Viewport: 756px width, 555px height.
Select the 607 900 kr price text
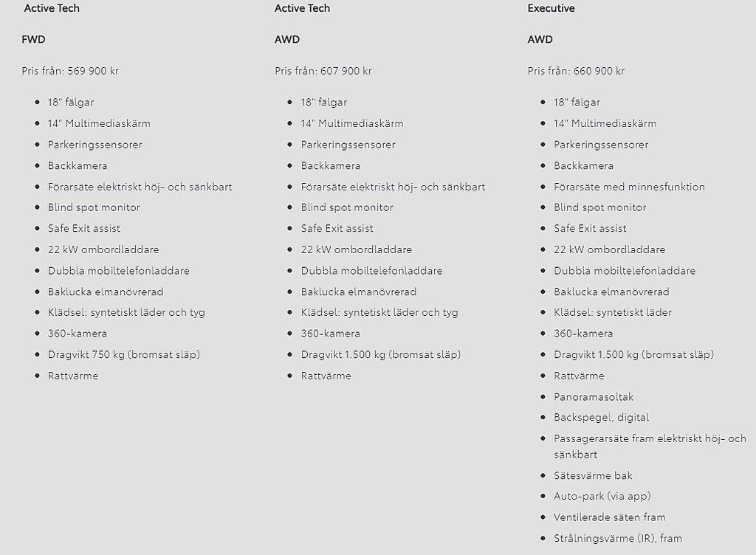click(346, 72)
